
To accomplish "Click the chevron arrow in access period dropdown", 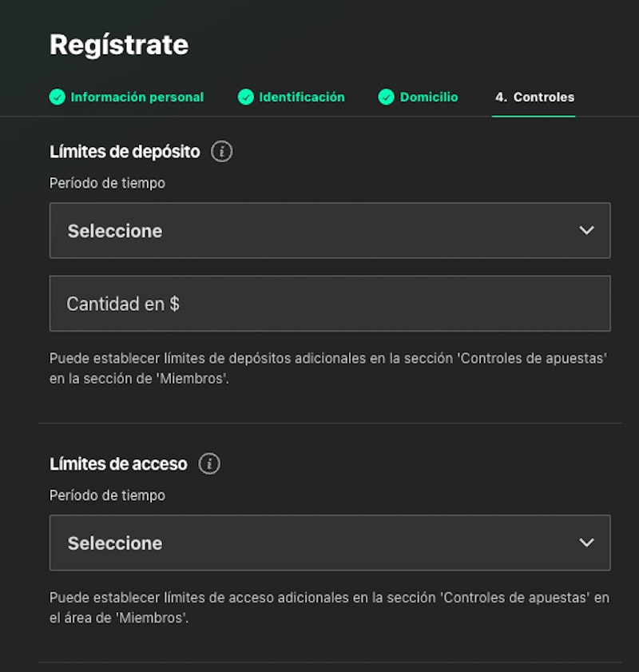I will 586,543.
